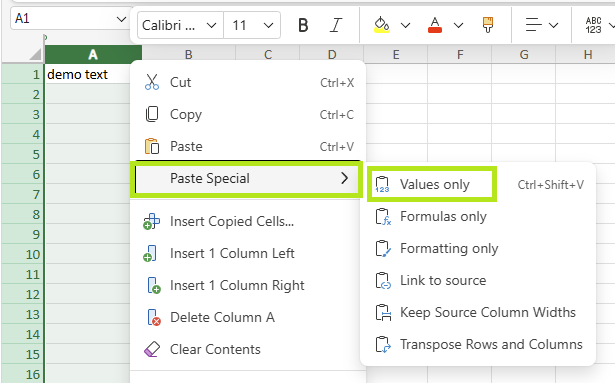Choose Transpose Rows and Columns
Viewport: 615px width, 383px height.
[x=478, y=345]
